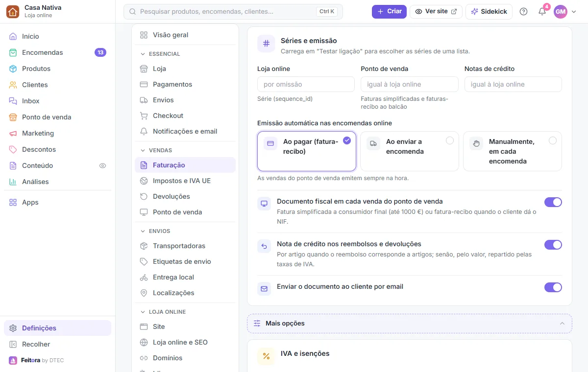The width and height of the screenshot is (588, 372).
Task: Open Etiquetas de envio settings
Action: [x=185, y=261]
